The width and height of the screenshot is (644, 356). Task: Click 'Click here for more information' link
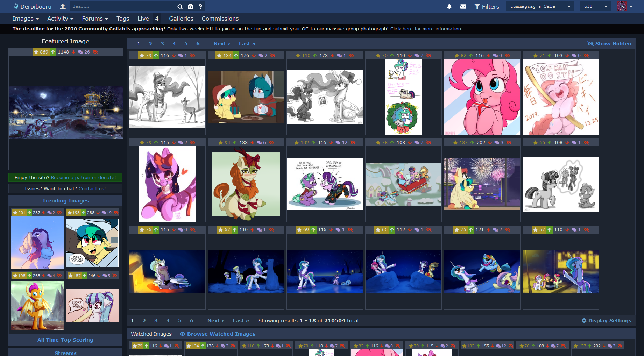426,29
